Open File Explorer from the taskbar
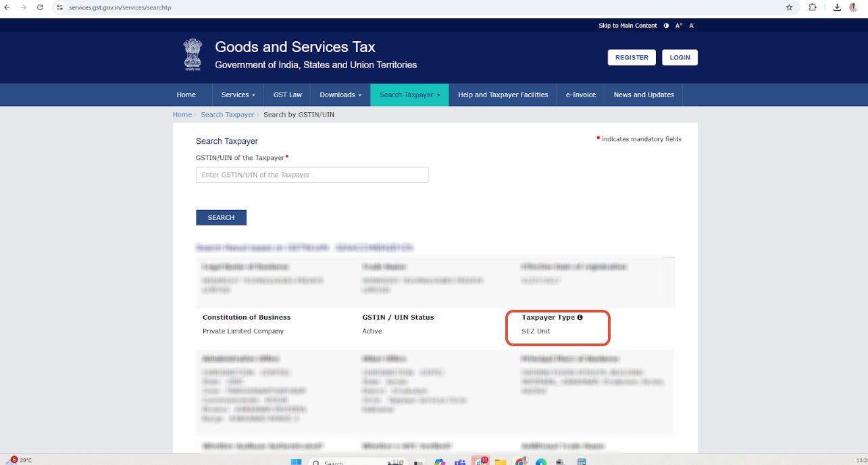Image resolution: width=868 pixels, height=465 pixels. click(501, 462)
